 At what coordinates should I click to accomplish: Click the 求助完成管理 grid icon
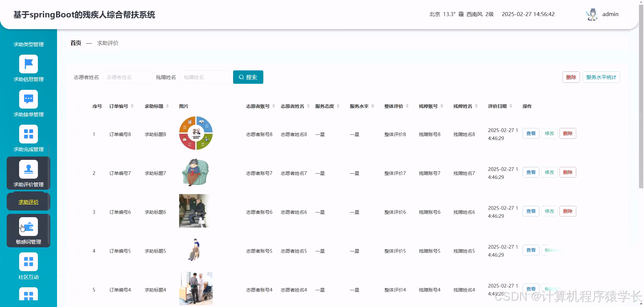click(29, 134)
